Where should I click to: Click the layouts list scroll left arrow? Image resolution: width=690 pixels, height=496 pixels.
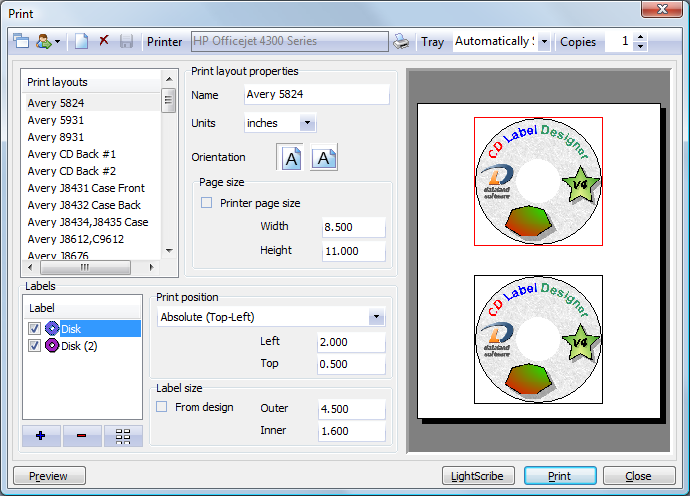30,267
